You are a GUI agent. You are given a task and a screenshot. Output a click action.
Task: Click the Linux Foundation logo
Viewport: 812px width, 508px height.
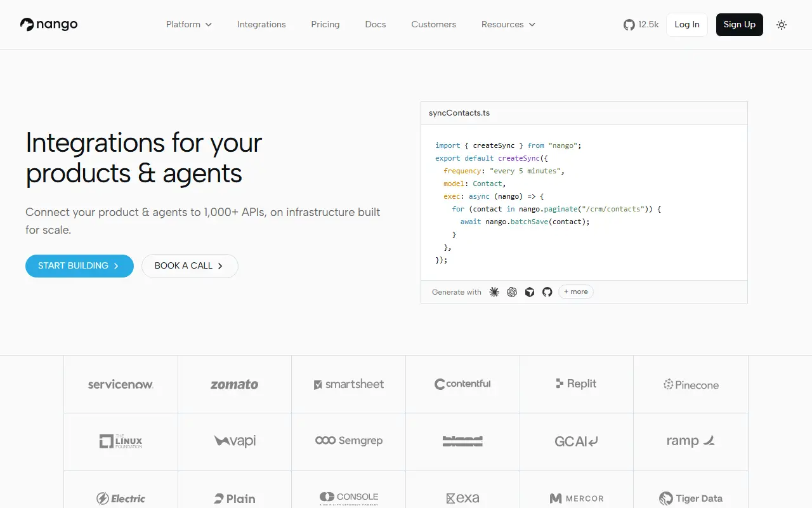[121, 441]
